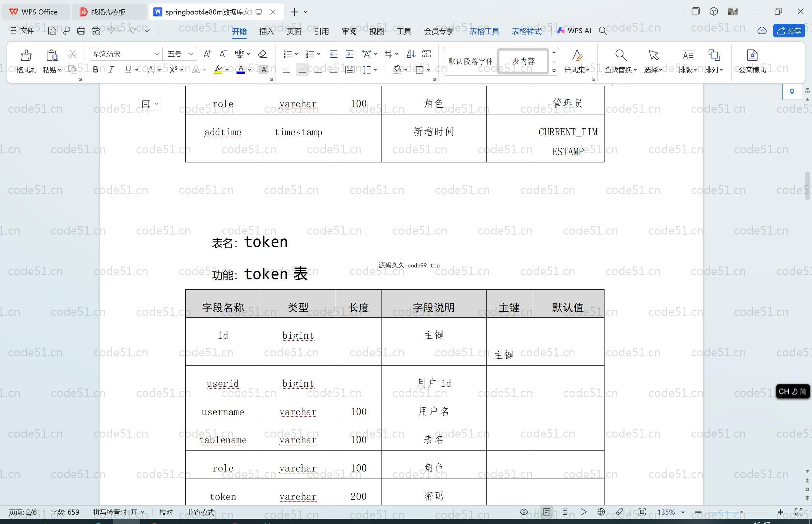Click the Save icon in quick toolbar
Viewport: 812px width, 524px height.
click(x=52, y=31)
